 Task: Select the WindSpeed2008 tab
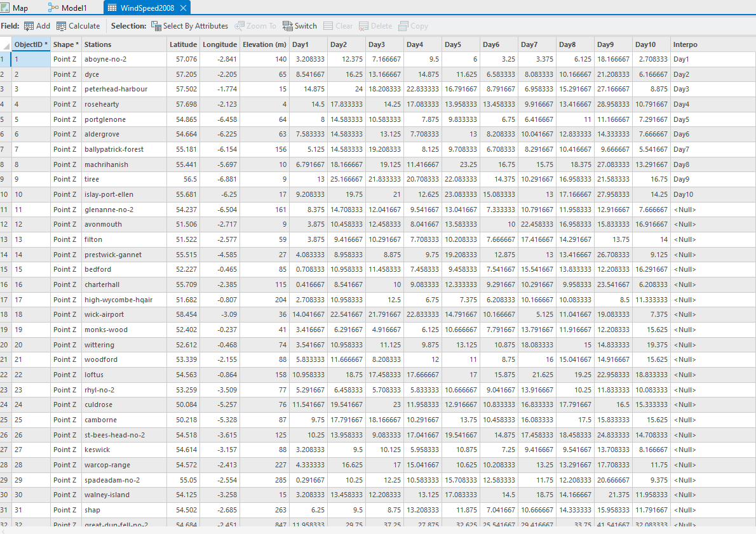pos(147,8)
